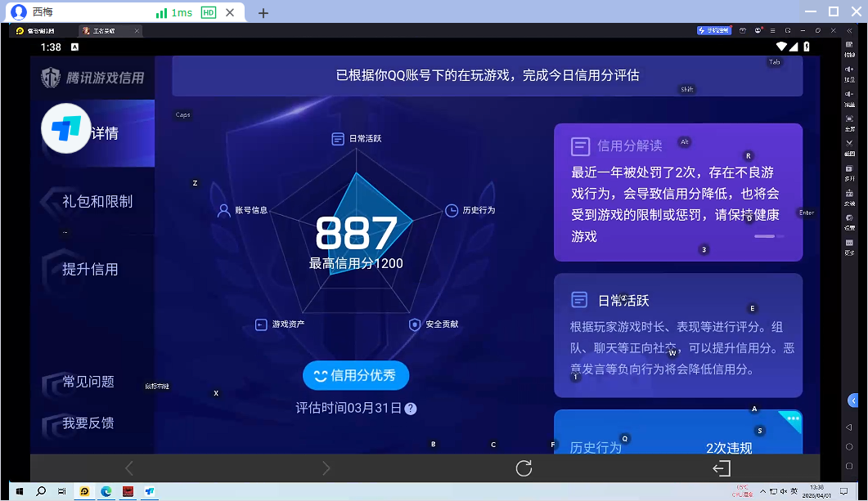Image resolution: width=868 pixels, height=501 pixels.
Task: Click the exit icon at bottom right navigation bar
Action: [721, 467]
